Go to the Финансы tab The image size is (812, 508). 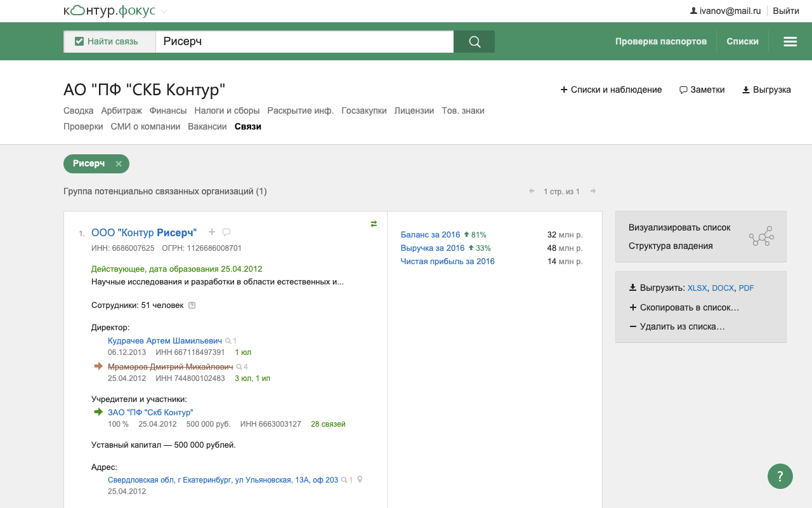[x=168, y=110]
